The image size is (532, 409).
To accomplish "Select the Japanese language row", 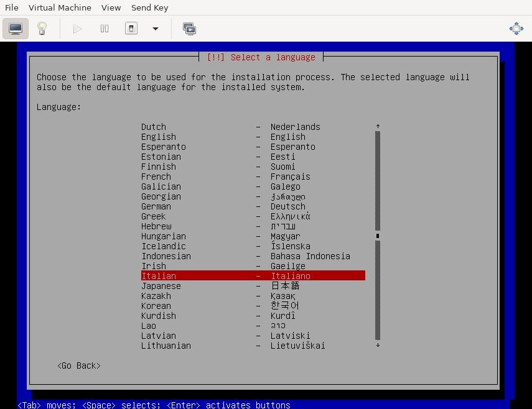I will 253,286.
